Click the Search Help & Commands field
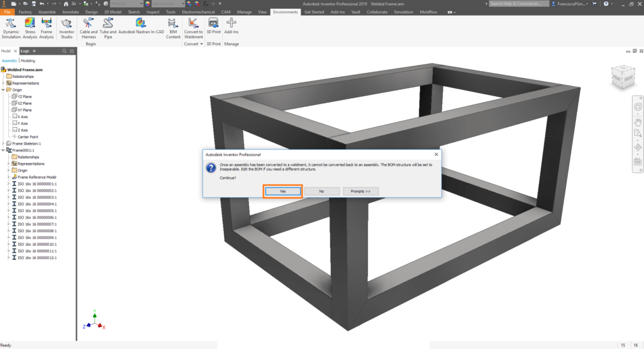The image size is (644, 349). coord(519,4)
